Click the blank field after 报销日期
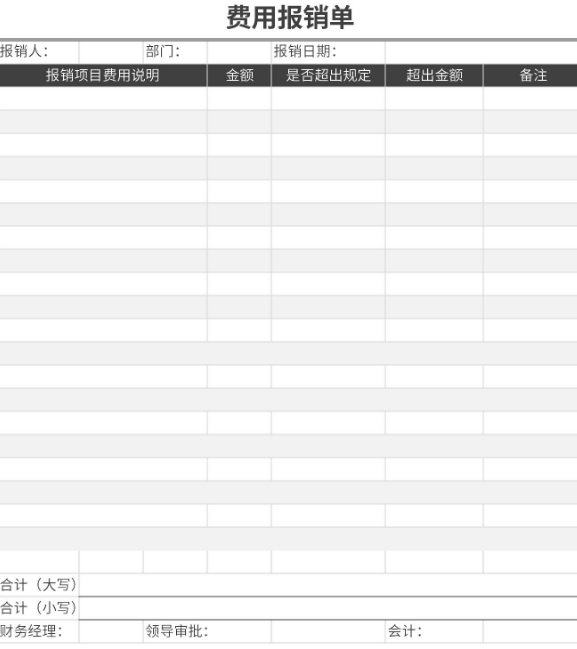This screenshot has width=577, height=649. pyautogui.click(x=481, y=52)
